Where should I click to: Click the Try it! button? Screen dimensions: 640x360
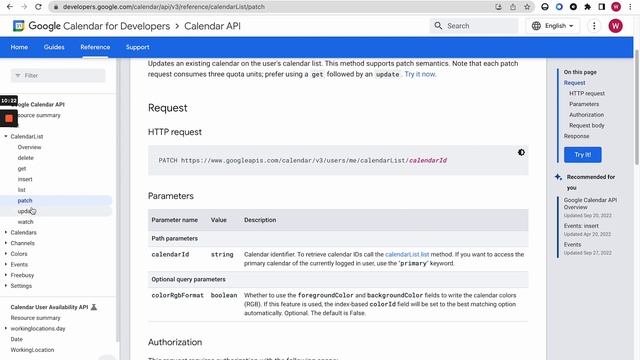[582, 155]
